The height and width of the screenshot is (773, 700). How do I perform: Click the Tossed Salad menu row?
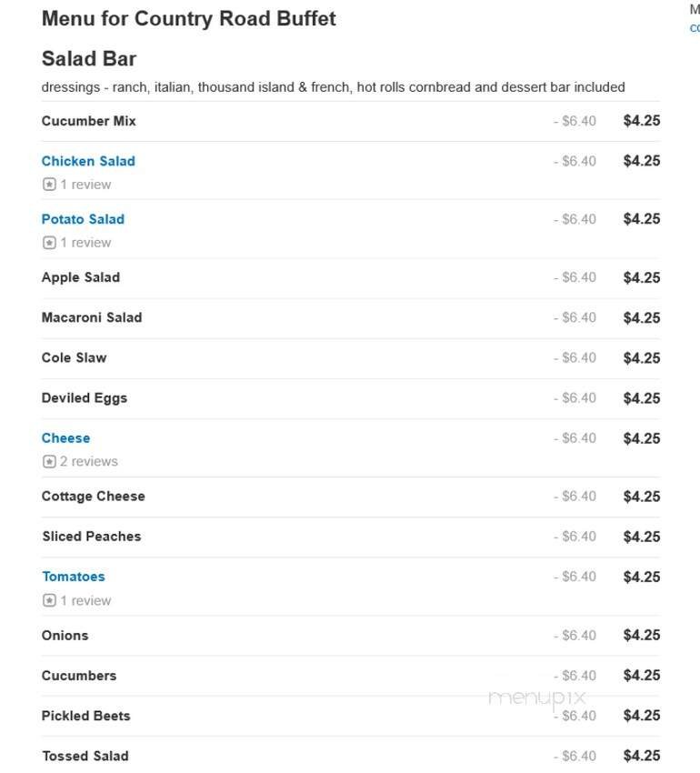pos(85,756)
